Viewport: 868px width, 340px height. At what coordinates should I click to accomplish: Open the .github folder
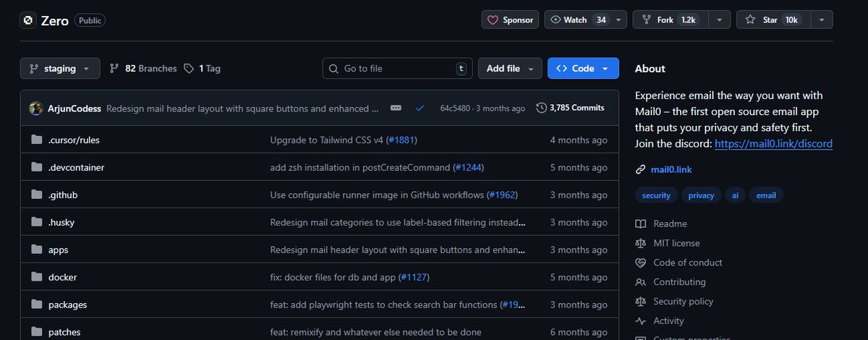[x=63, y=195]
